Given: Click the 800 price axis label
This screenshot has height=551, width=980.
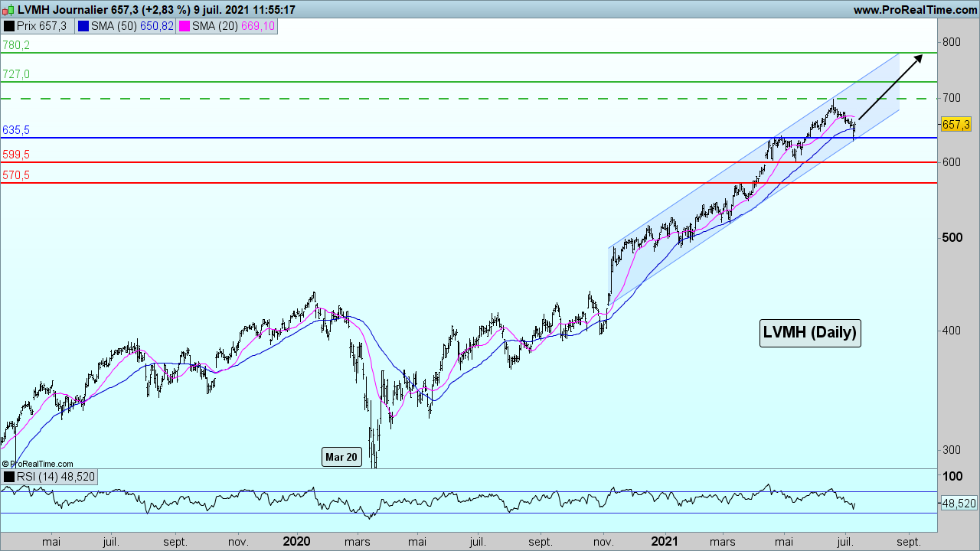Looking at the screenshot, I should (x=951, y=41).
